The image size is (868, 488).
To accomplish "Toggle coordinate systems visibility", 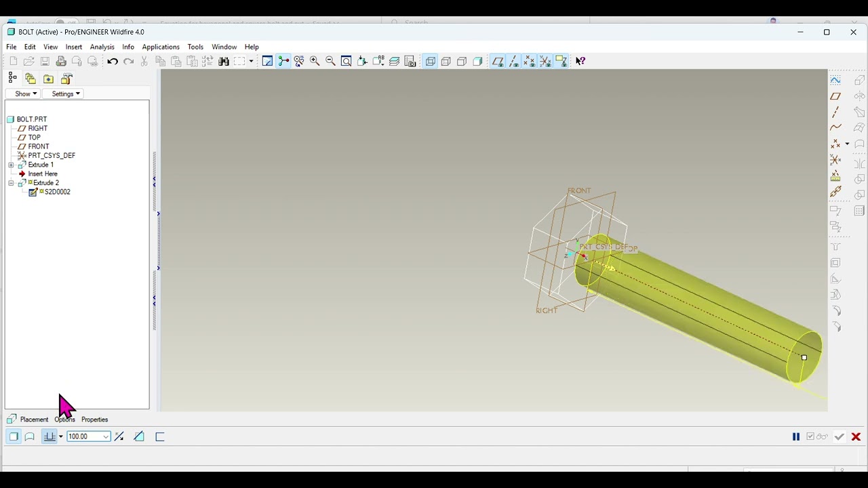I will (x=545, y=61).
